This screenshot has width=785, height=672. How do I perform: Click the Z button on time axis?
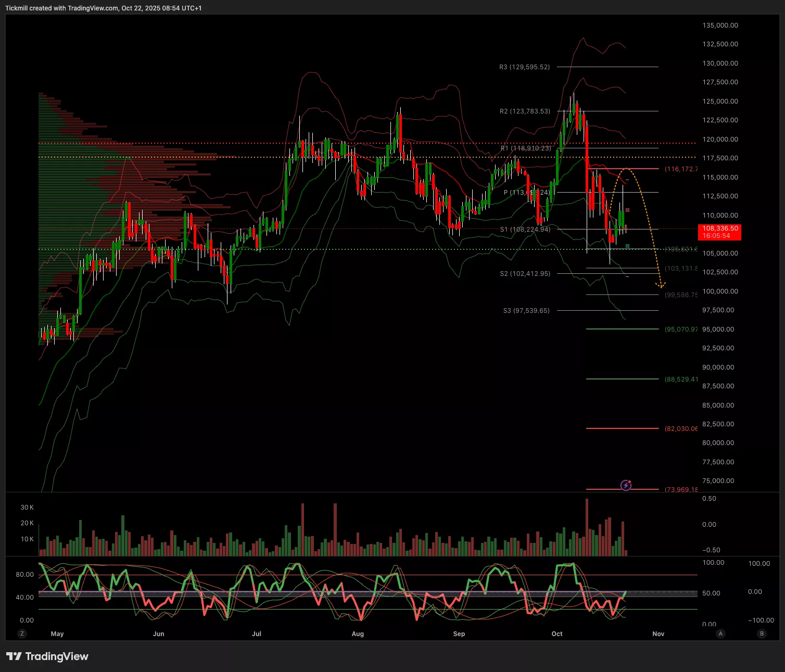22,633
